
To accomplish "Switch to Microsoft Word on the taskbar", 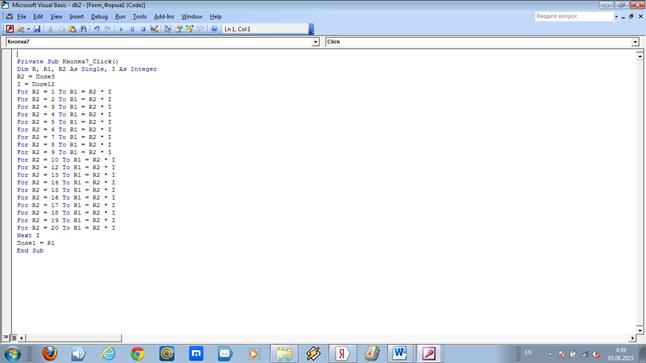I will click(399, 354).
